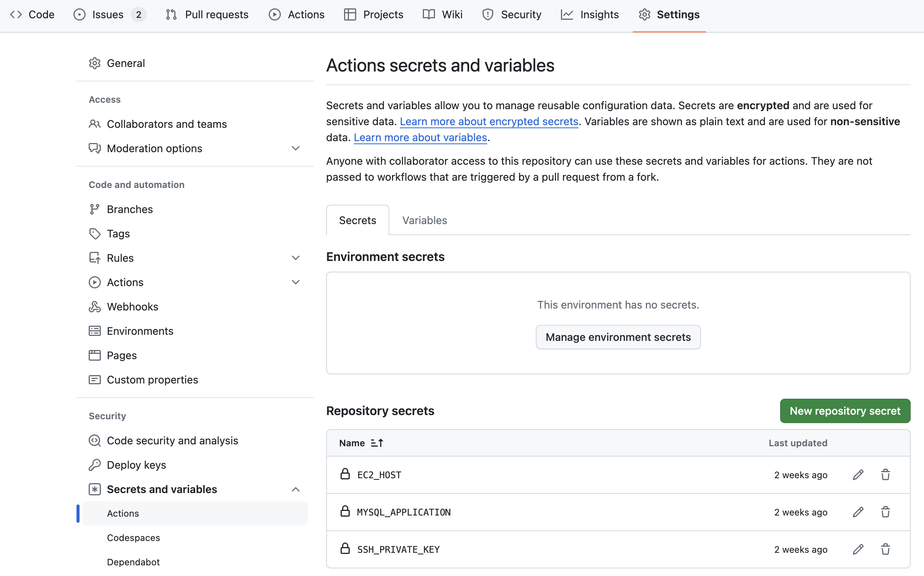Screen dimensions: 924x576
Task: Delete the MYSQL_APPLICATION secret with trash icon
Action: [885, 512]
